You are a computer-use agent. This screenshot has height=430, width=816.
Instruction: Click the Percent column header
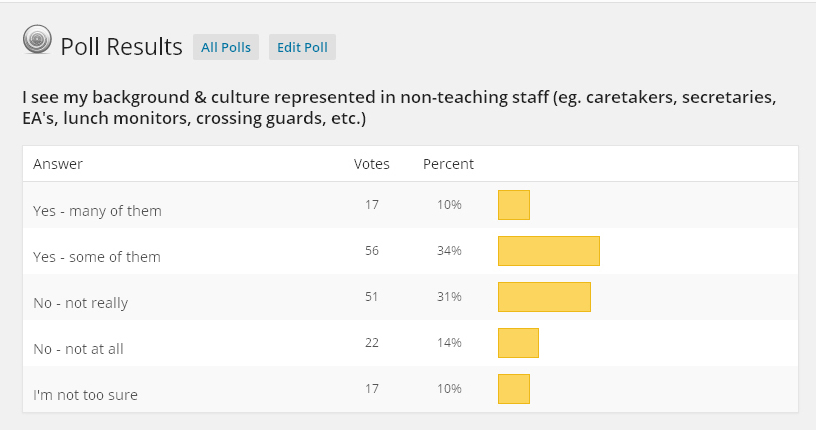click(448, 164)
